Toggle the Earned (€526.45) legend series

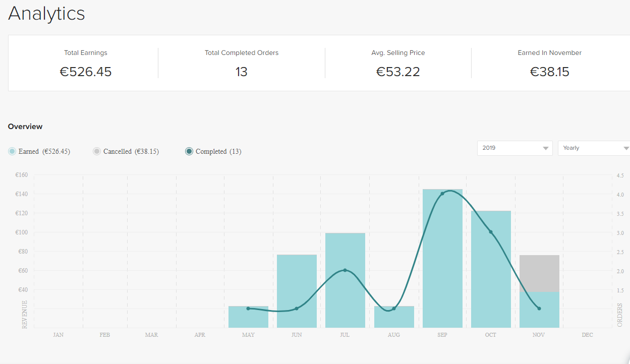point(39,151)
